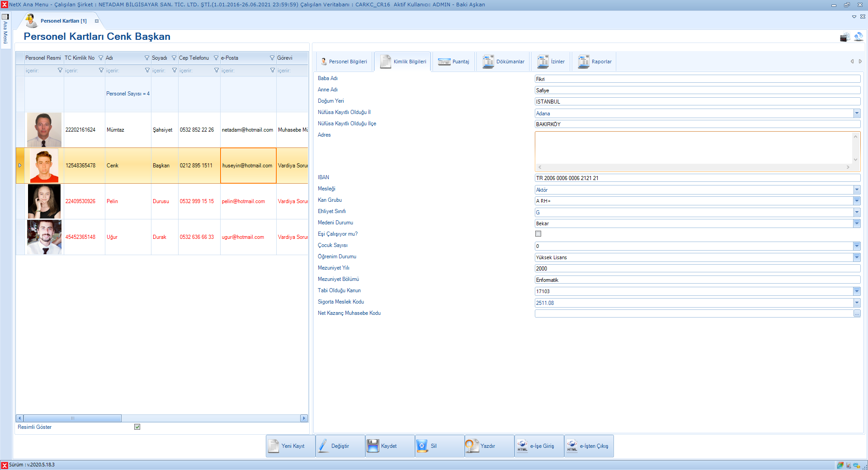Open filter condition icon for Adı filter row
The height and width of the screenshot is (470, 868).
(147, 71)
